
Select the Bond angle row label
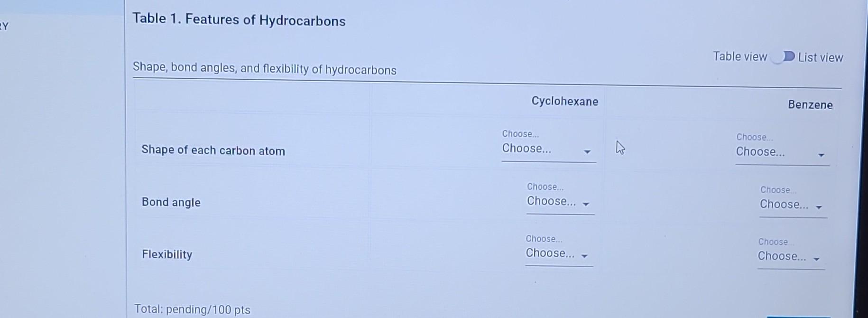point(171,203)
